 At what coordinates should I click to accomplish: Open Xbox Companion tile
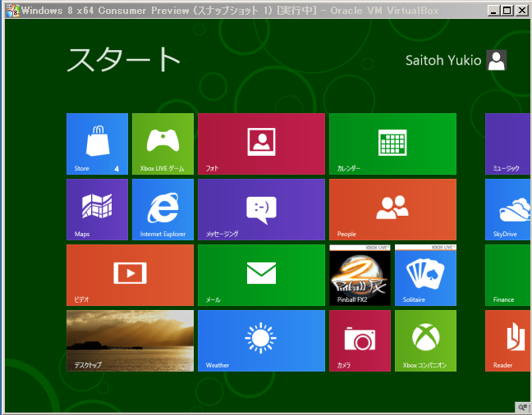(x=425, y=340)
